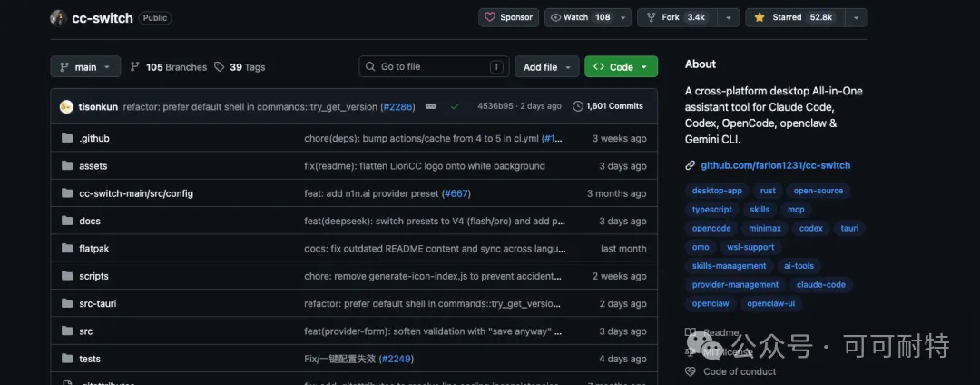Select the rust topic tag
The width and height of the screenshot is (980, 385).
pyautogui.click(x=768, y=191)
